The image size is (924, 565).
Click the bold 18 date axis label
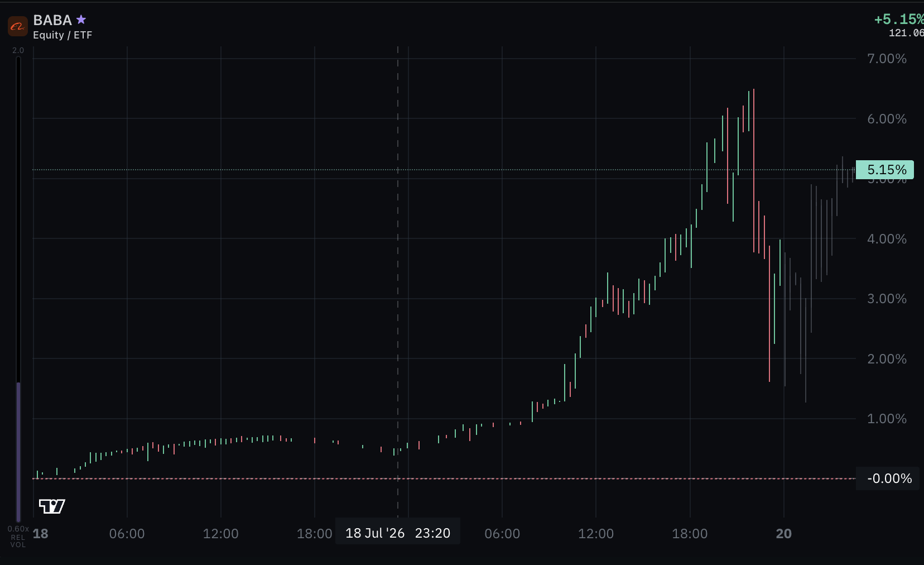pos(40,534)
